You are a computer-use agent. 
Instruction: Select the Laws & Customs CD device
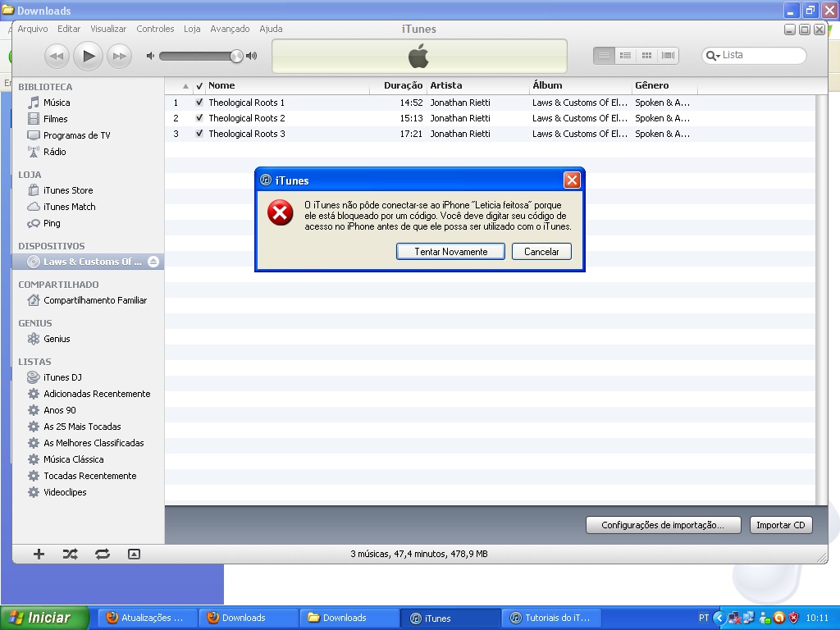[88, 262]
